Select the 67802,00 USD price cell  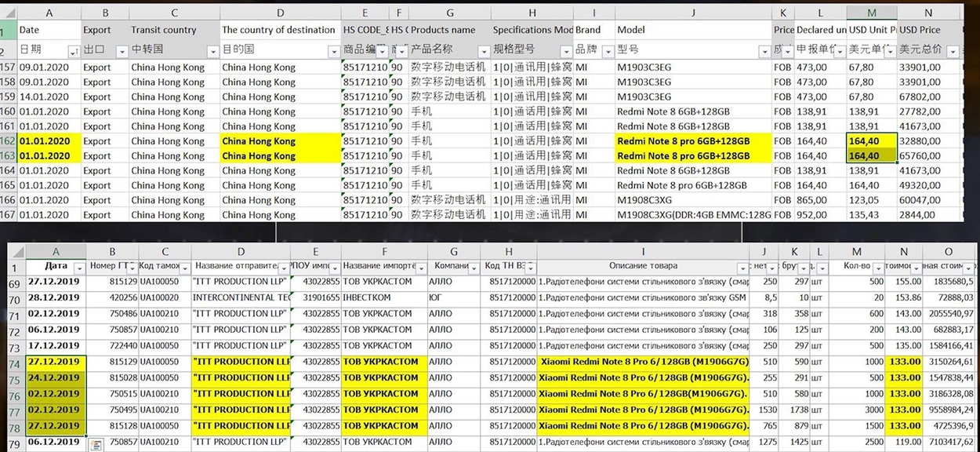(x=929, y=97)
